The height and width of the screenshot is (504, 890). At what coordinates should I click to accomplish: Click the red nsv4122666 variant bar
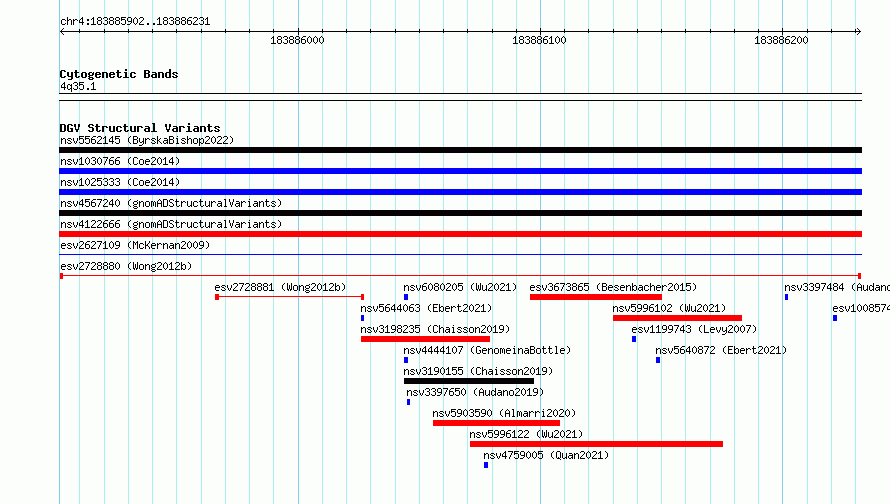[460, 234]
